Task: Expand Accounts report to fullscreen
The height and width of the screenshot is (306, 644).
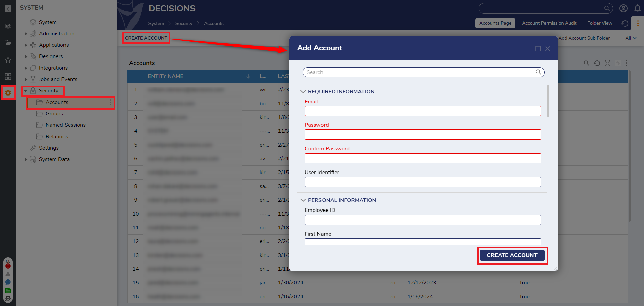Action: pos(607,63)
